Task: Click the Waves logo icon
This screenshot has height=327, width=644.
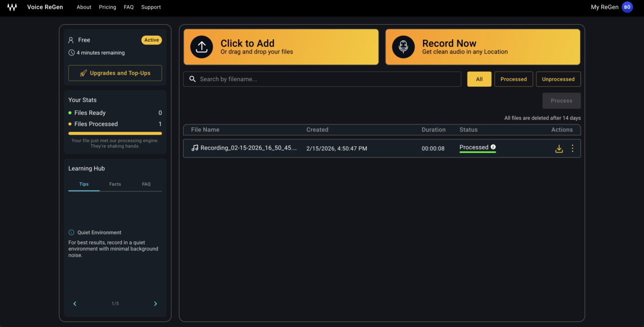Action: pos(12,7)
